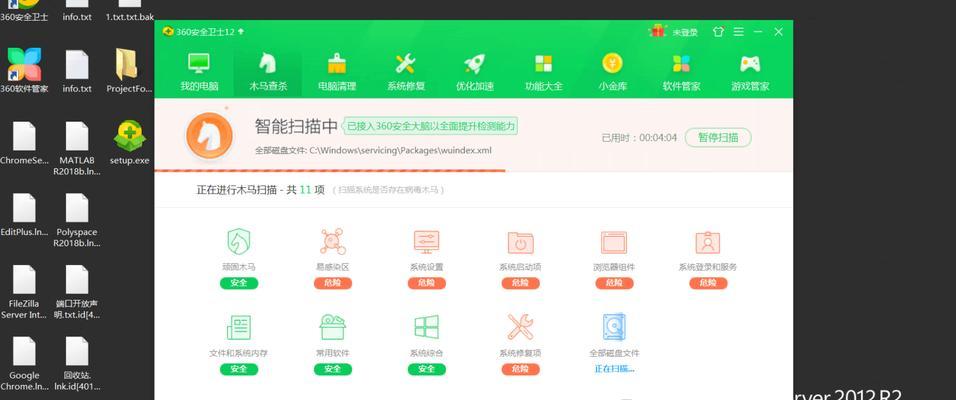Screen dimensions: 956x400
Task: Select the Polyspace R2018b desktop shortcut
Action: (x=77, y=220)
